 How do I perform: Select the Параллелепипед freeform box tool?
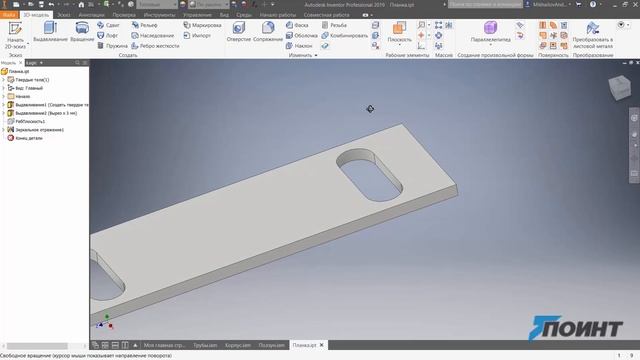tap(490, 32)
